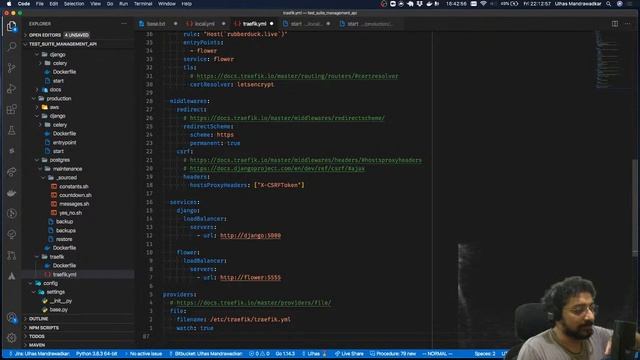Open the Explorer panel ellipsis menu

click(x=124, y=24)
